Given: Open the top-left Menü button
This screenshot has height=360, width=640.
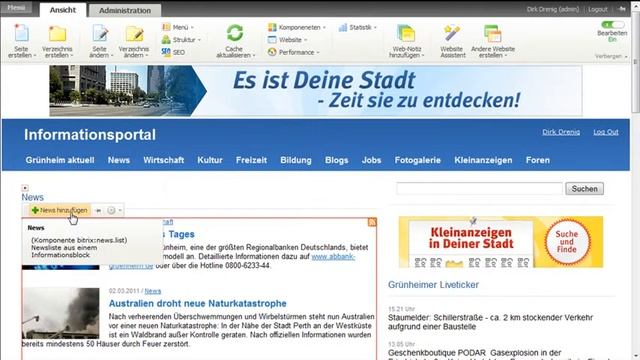Looking at the screenshot, I should pyautogui.click(x=16, y=8).
